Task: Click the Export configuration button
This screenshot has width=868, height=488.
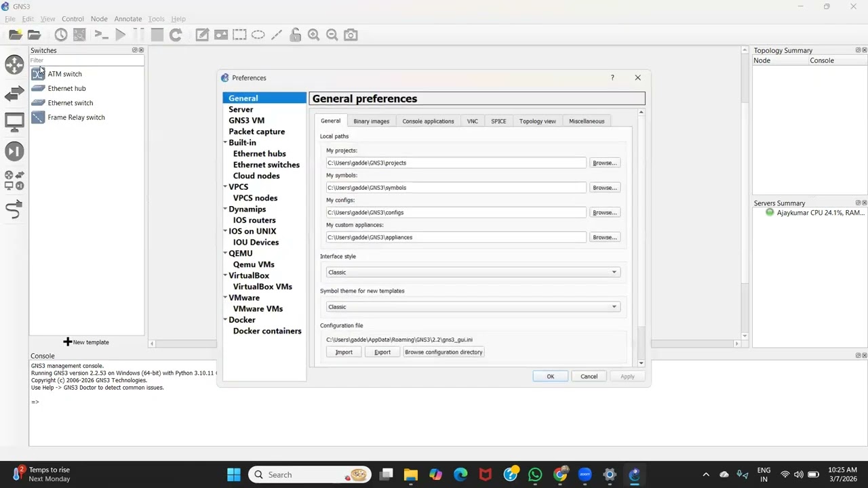Action: pos(382,352)
